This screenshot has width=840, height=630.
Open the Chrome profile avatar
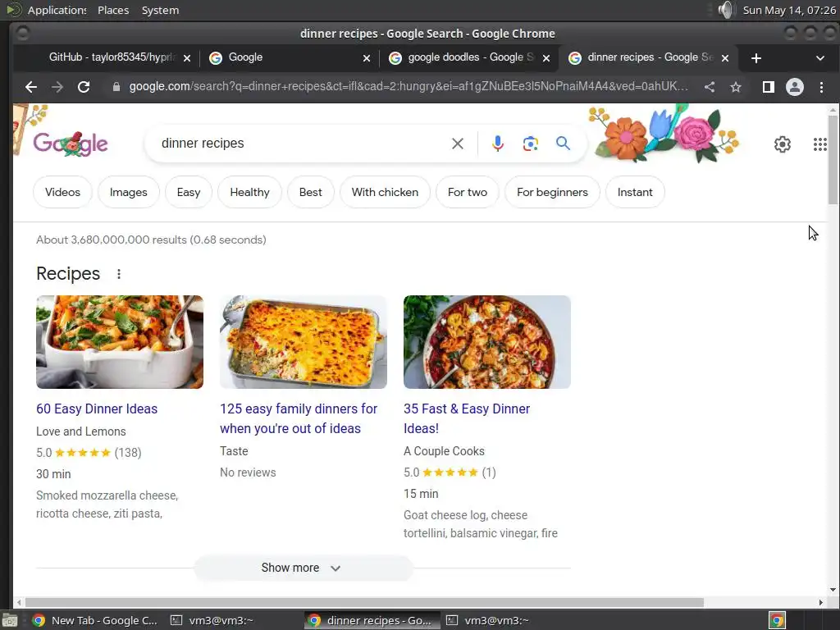[794, 87]
